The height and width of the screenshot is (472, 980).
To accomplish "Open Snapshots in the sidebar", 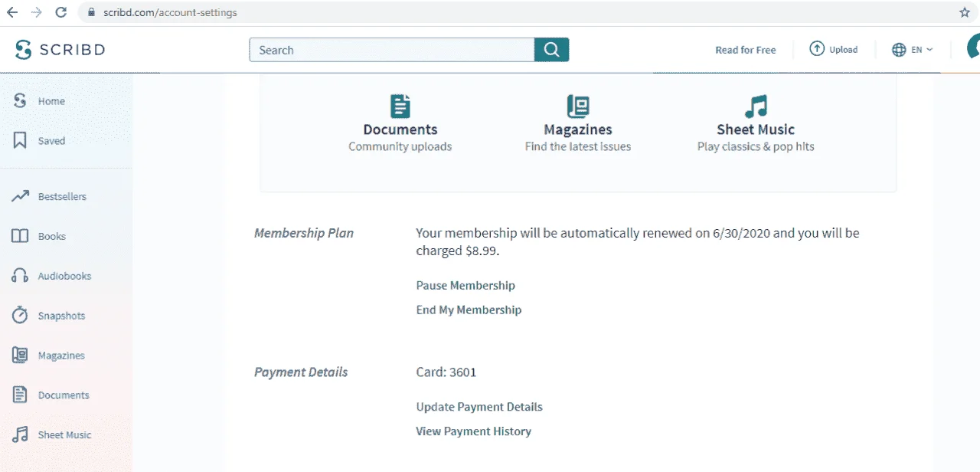I will click(61, 316).
